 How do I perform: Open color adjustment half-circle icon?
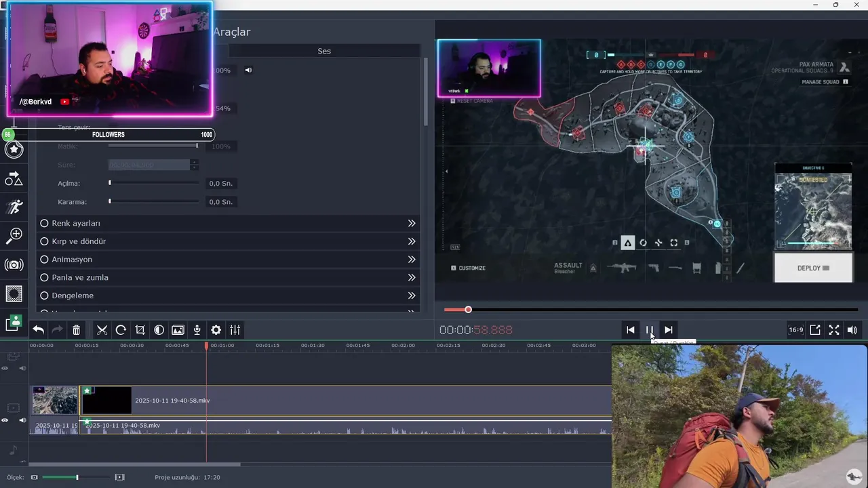pos(159,330)
